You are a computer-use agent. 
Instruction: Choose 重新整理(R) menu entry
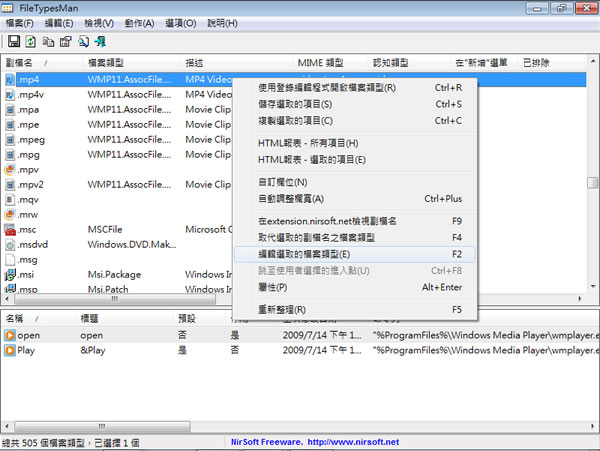click(x=355, y=309)
